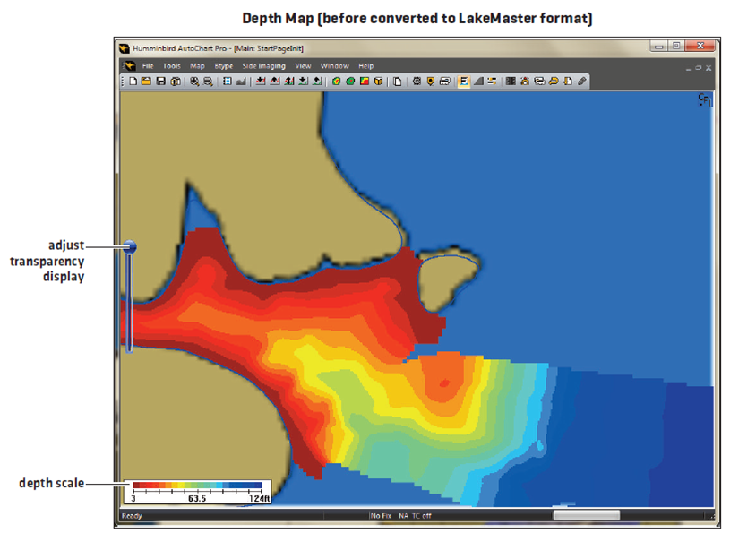The image size is (756, 533).
Task: Click the small island on the map
Action: (x=447, y=279)
